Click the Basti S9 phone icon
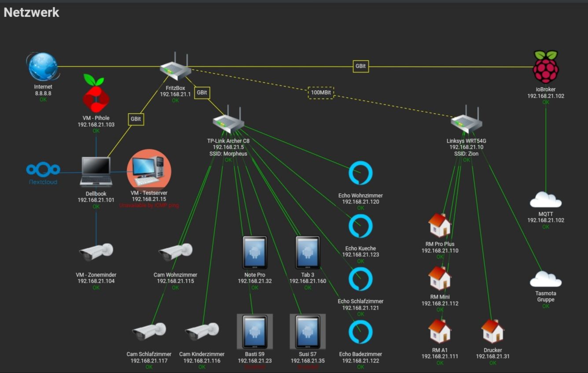 pyautogui.click(x=255, y=332)
